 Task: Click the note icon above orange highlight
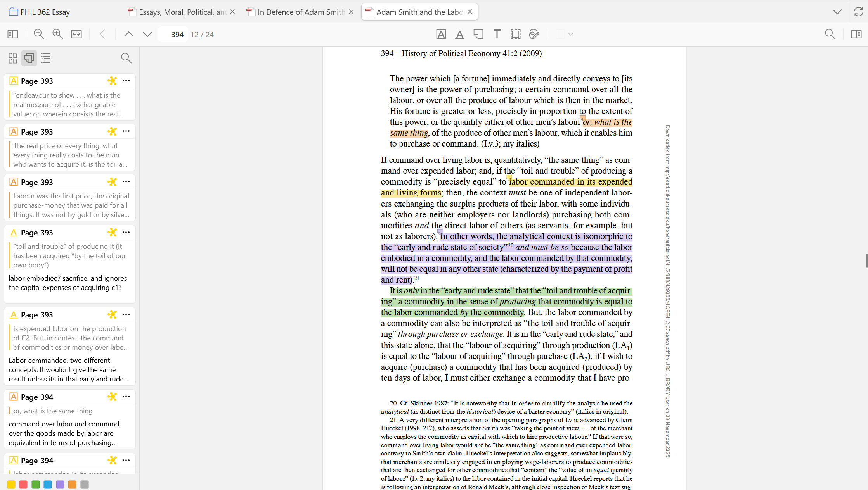point(582,117)
